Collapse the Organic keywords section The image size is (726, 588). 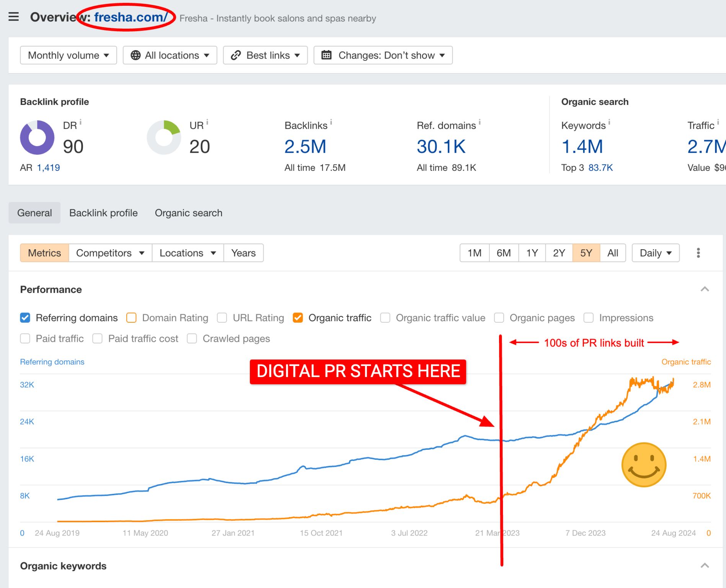[x=705, y=565]
